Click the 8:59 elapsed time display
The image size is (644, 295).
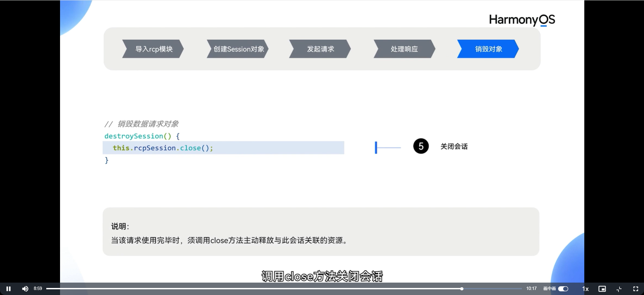(x=38, y=288)
